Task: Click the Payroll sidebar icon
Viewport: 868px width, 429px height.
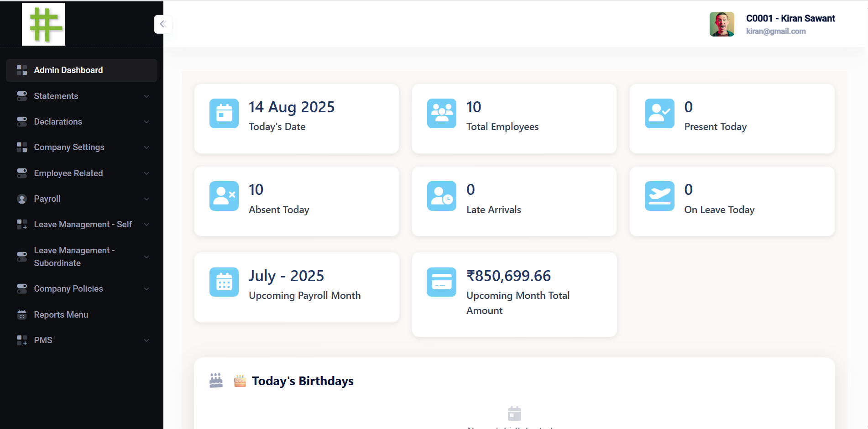Action: (x=21, y=199)
